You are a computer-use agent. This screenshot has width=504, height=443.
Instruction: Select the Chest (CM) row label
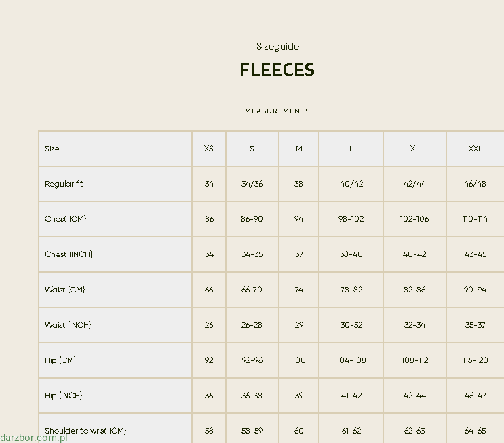(x=65, y=219)
